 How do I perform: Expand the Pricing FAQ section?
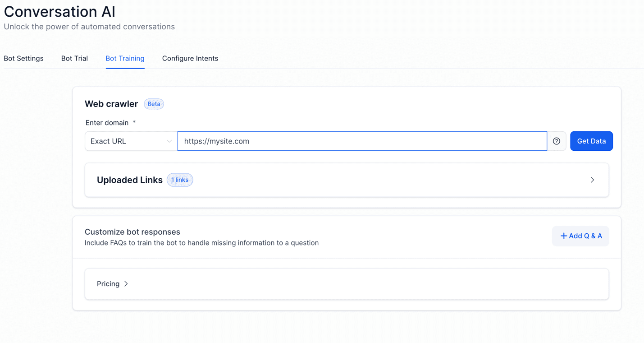346,284
